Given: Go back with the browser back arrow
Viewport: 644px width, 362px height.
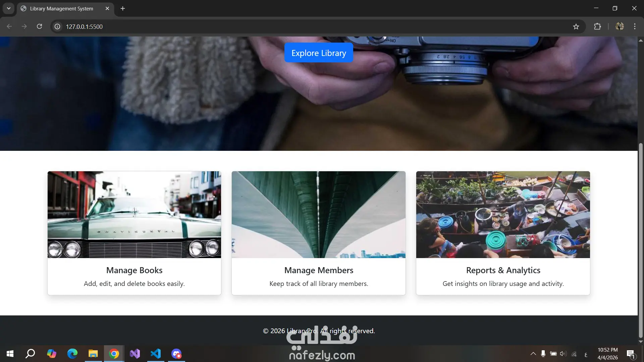Looking at the screenshot, I should click(9, 26).
